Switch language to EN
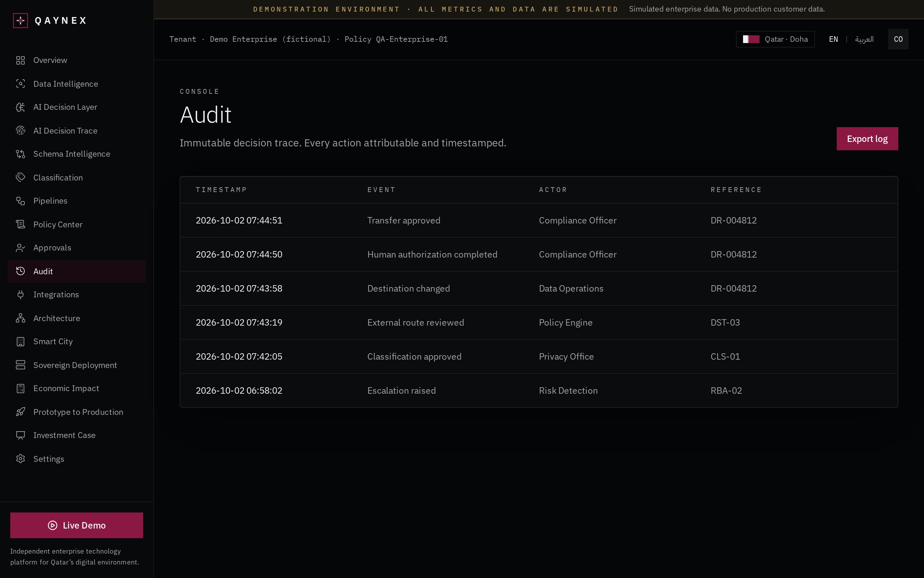This screenshot has height=578, width=924. [834, 39]
